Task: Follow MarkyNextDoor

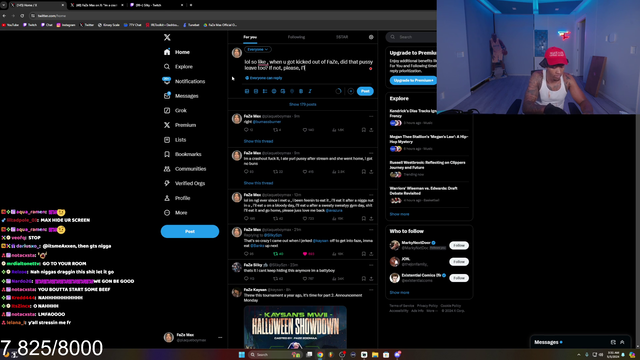Action: (459, 246)
